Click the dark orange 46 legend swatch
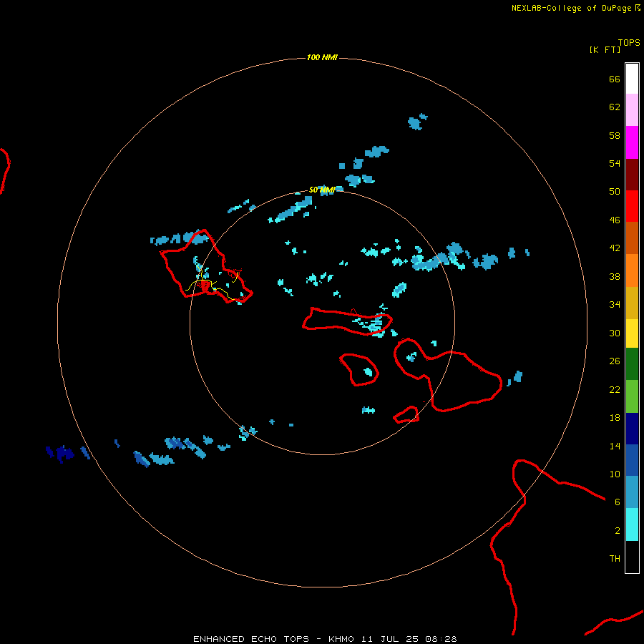 pyautogui.click(x=632, y=238)
